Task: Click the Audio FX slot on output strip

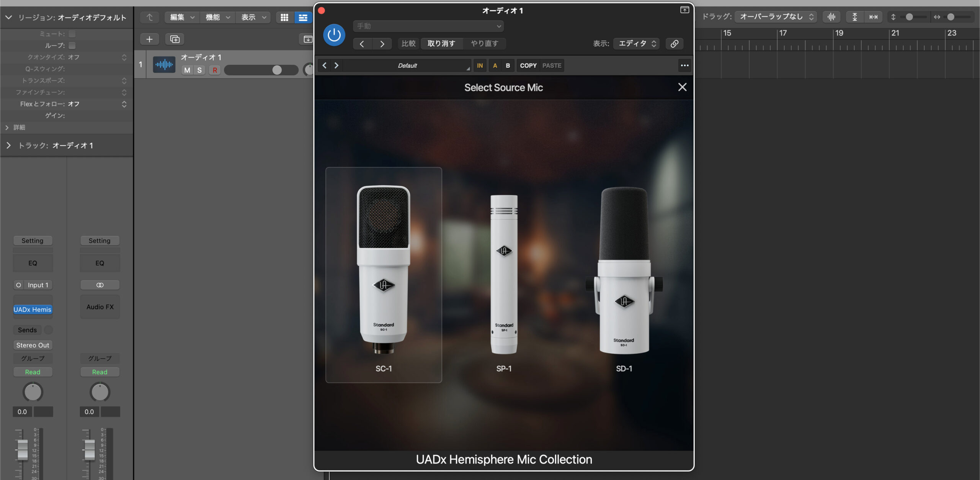Action: click(100, 307)
